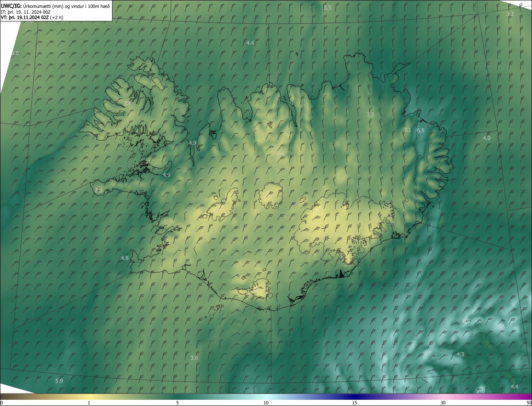
Task: Click the 2.1 value label on the map
Action: (x=281, y=153)
